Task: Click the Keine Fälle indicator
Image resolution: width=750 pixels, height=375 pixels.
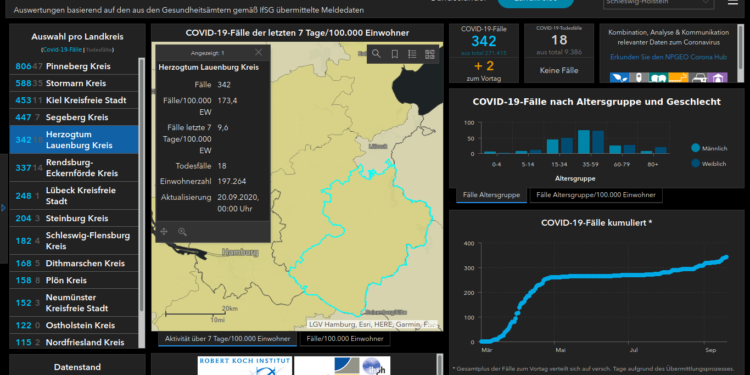Action: [559, 70]
